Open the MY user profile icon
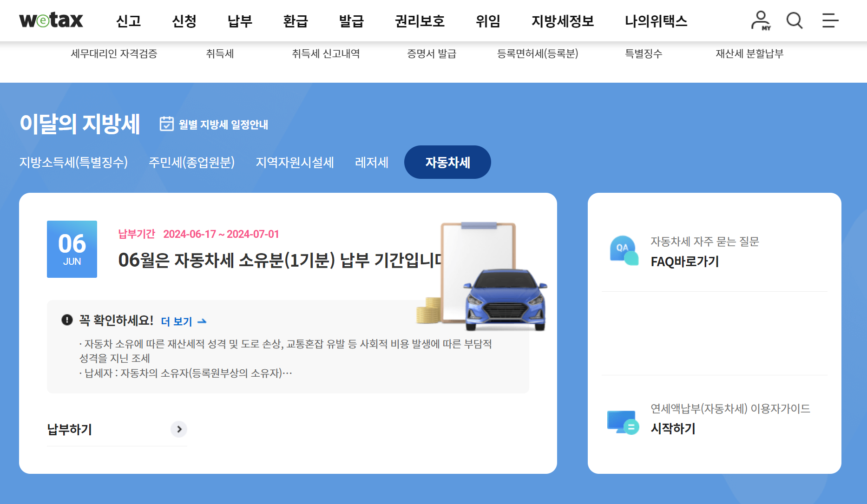This screenshot has width=867, height=504. coord(761,21)
